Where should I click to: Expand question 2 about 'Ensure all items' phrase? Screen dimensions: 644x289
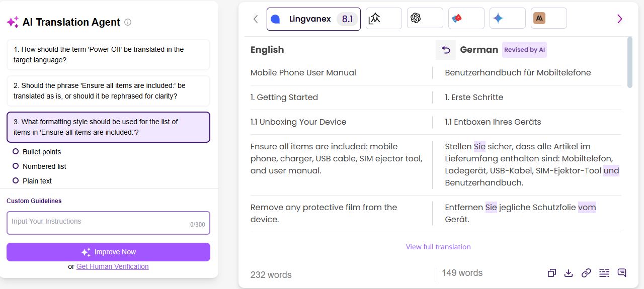(x=108, y=91)
